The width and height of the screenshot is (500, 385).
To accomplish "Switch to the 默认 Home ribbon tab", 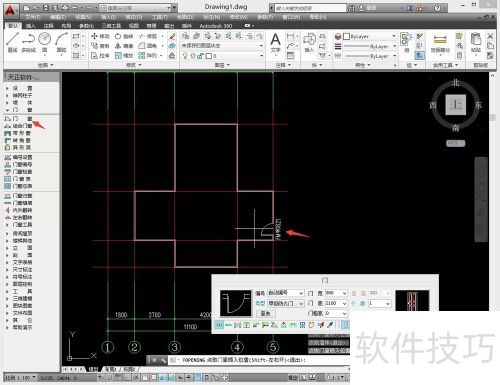I will click(x=13, y=26).
